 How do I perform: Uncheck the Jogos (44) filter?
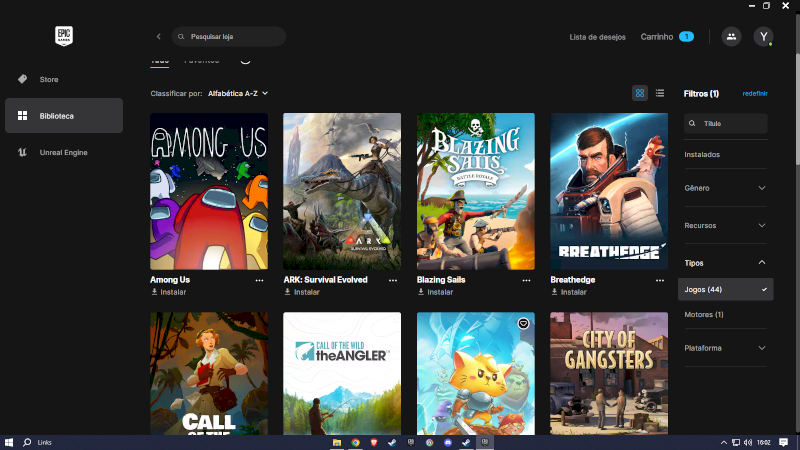pyautogui.click(x=726, y=289)
